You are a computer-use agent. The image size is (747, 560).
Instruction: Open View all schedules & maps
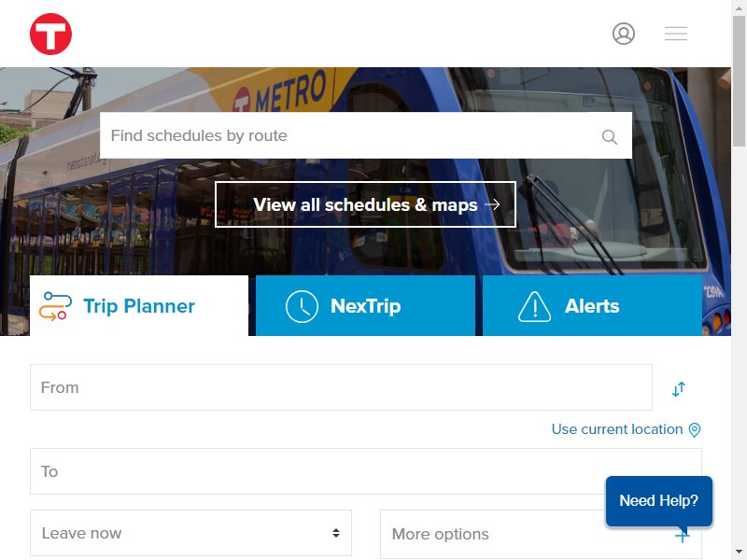pyautogui.click(x=365, y=204)
